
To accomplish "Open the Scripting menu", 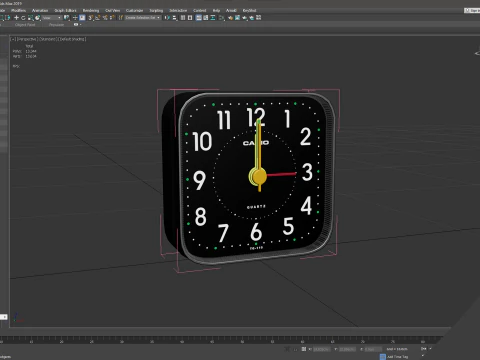I will [x=156, y=10].
